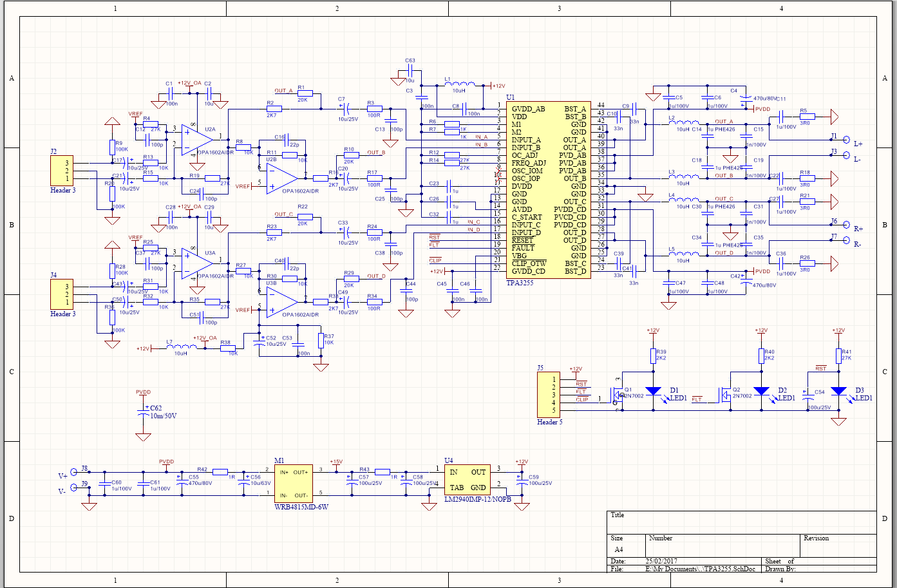897x588 pixels.
Task: Select the U3B op-amp triangle symbol
Action: (x=282, y=301)
